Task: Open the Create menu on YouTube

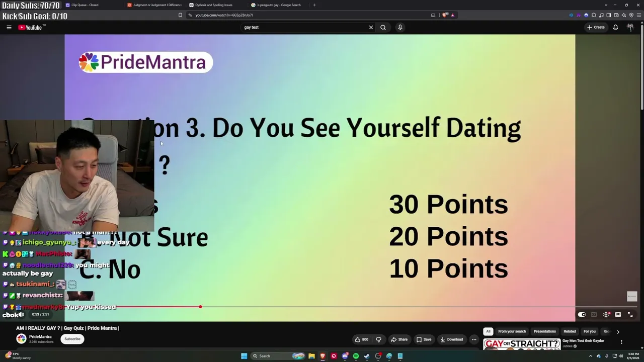Action: 596,28
